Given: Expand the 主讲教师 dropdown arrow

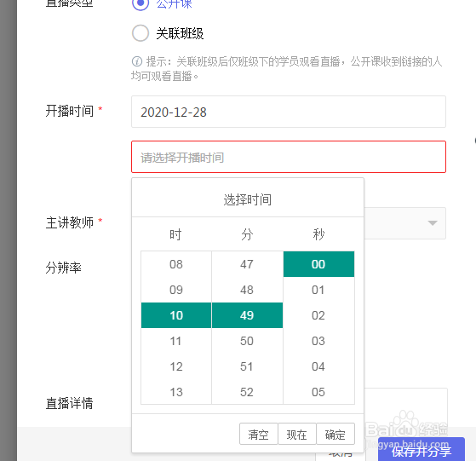Looking at the screenshot, I should [433, 223].
